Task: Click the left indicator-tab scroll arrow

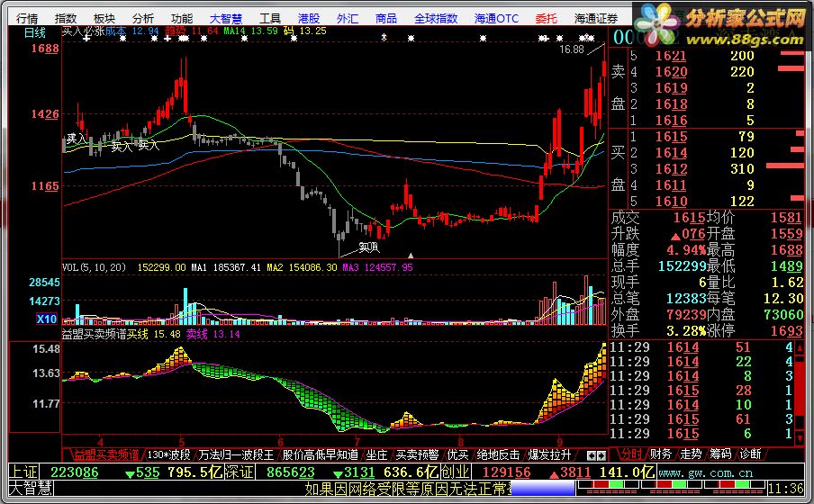Action: [592, 455]
